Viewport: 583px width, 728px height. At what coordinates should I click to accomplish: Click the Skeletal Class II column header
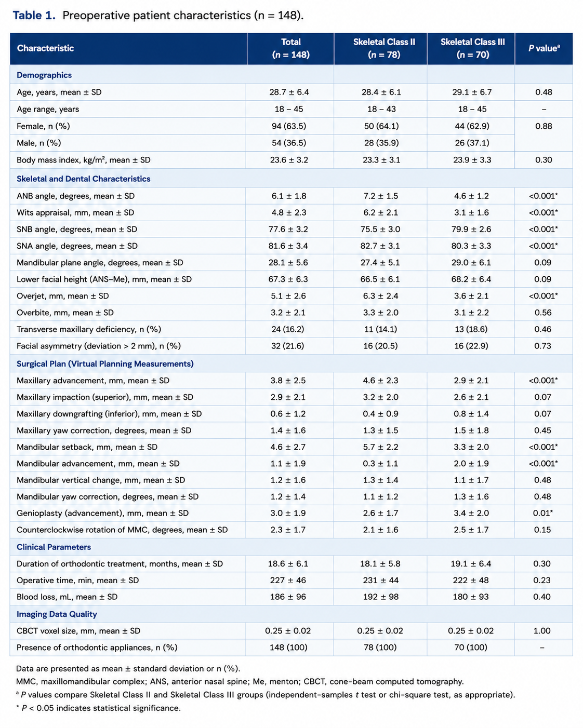coord(384,48)
